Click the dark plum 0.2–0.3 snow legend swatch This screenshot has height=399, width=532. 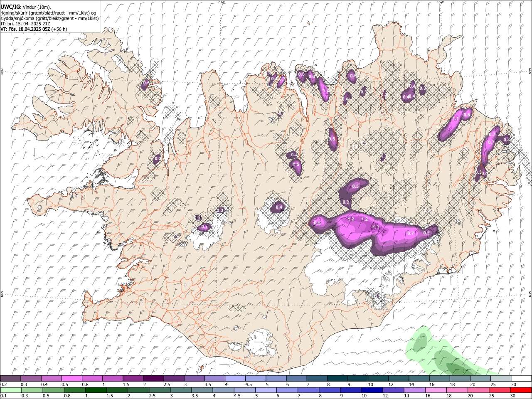pos(10,379)
